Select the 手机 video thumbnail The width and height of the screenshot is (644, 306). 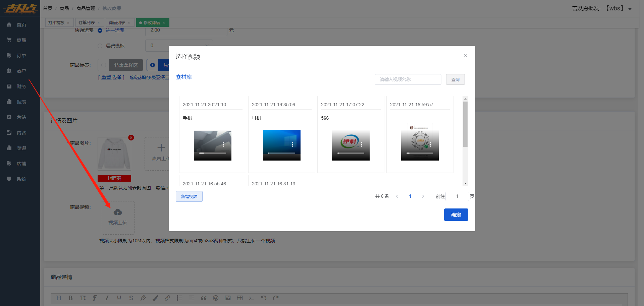click(213, 145)
